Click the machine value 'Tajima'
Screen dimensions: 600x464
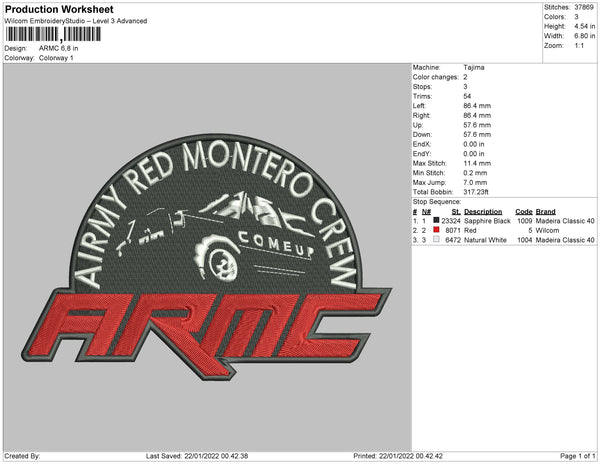(474, 67)
